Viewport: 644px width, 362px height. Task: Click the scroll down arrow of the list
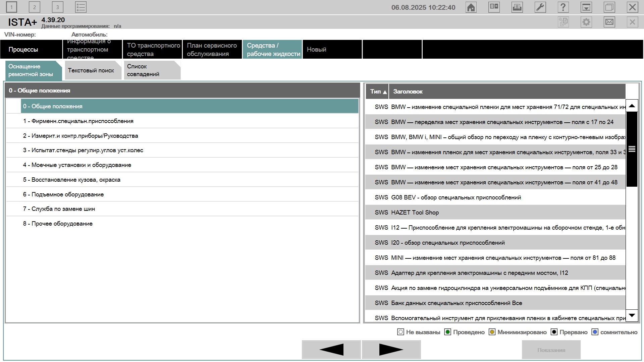click(x=632, y=315)
